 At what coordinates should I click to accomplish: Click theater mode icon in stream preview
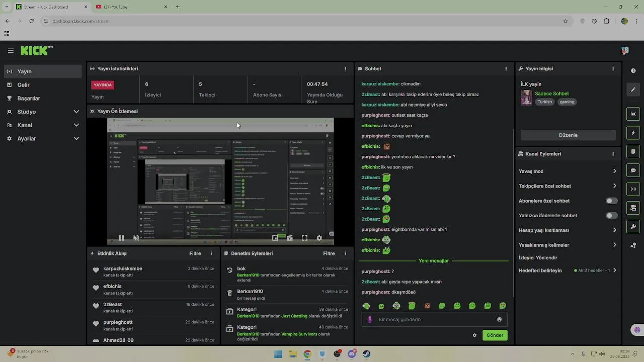290,238
